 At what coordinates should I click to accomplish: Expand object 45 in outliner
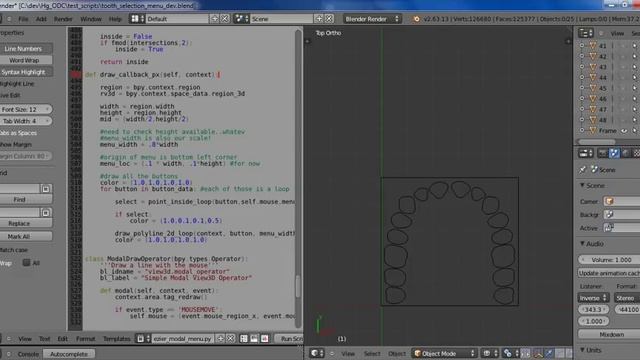pos(582,88)
